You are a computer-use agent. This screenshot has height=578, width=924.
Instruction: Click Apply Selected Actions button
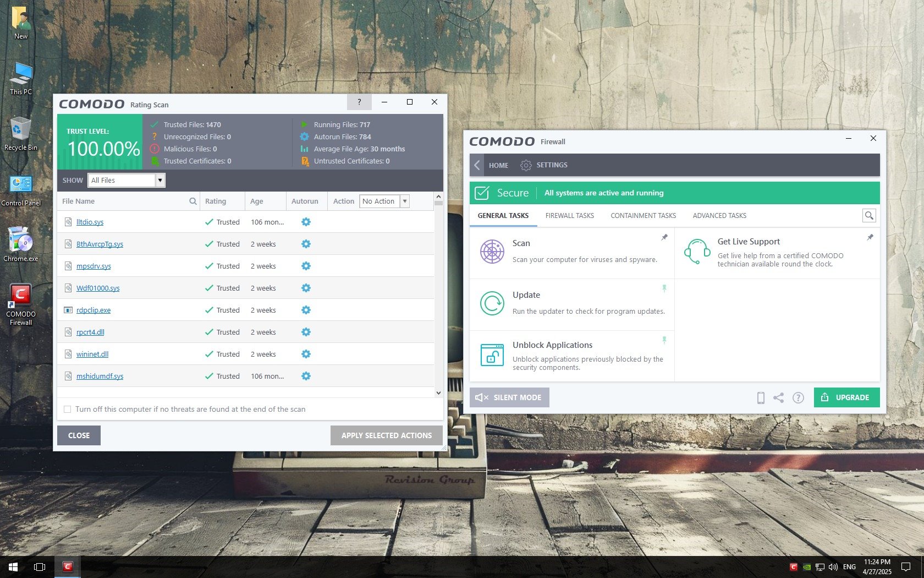(387, 435)
